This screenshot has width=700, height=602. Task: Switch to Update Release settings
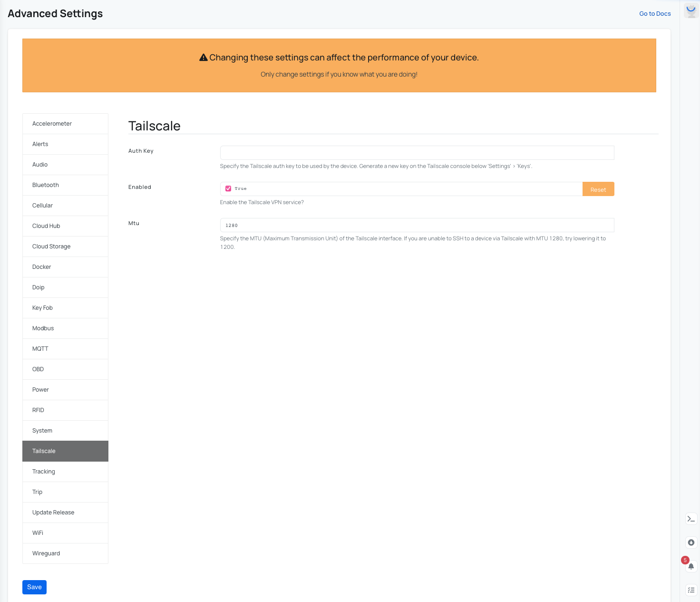coord(65,513)
